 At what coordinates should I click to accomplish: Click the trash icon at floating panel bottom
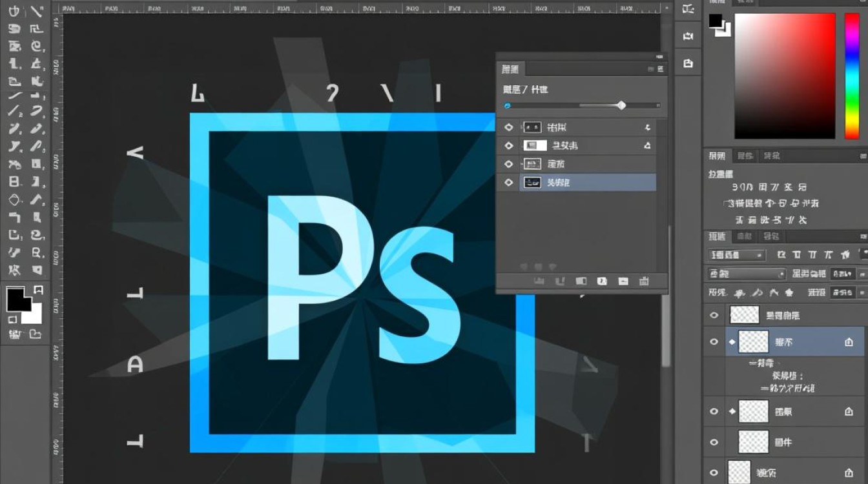644,281
